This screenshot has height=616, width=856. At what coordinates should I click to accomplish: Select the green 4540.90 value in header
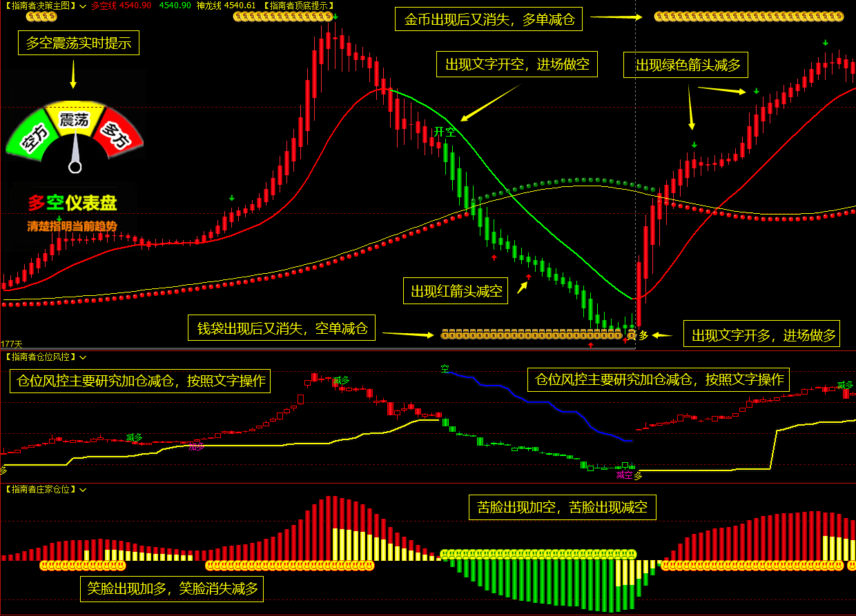coord(175,6)
